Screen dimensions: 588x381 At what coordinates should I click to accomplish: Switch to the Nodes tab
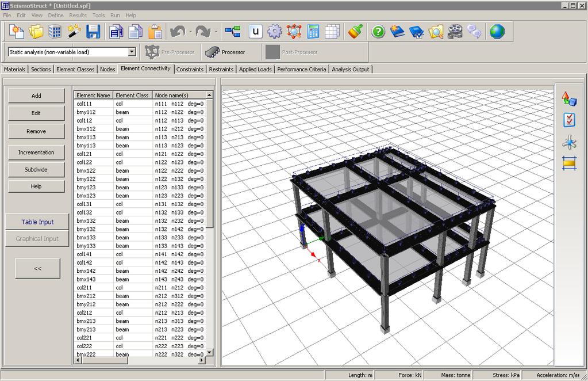click(x=107, y=69)
